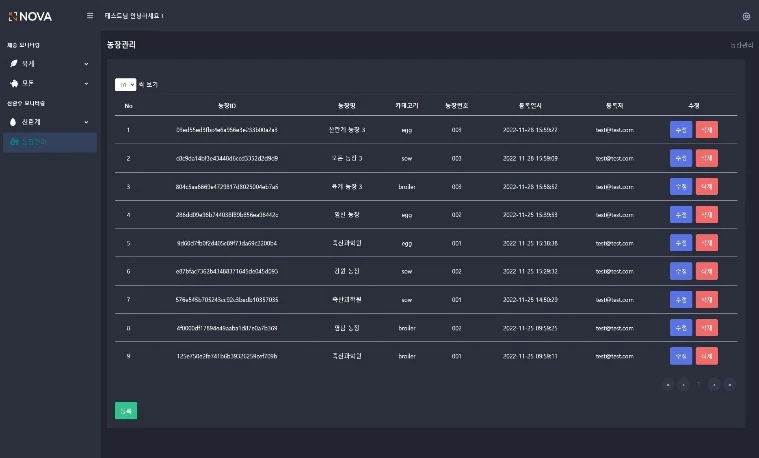Click the No column header
The image size is (759, 458).
pyautogui.click(x=128, y=106)
